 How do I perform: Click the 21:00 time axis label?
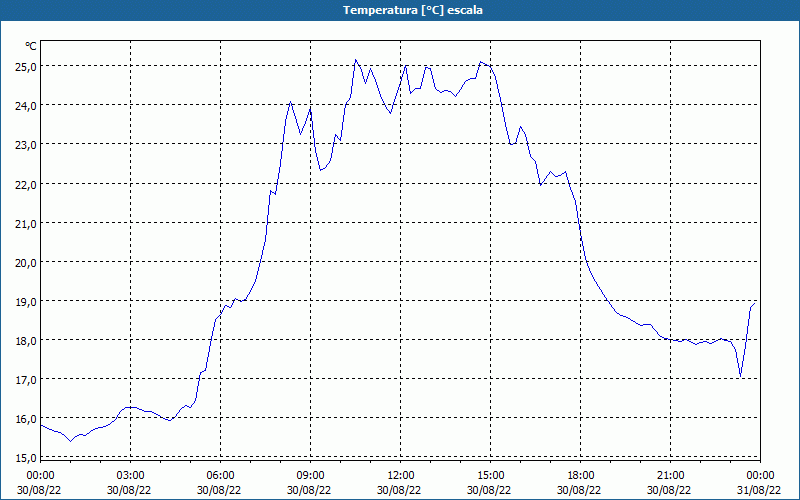pyautogui.click(x=670, y=476)
